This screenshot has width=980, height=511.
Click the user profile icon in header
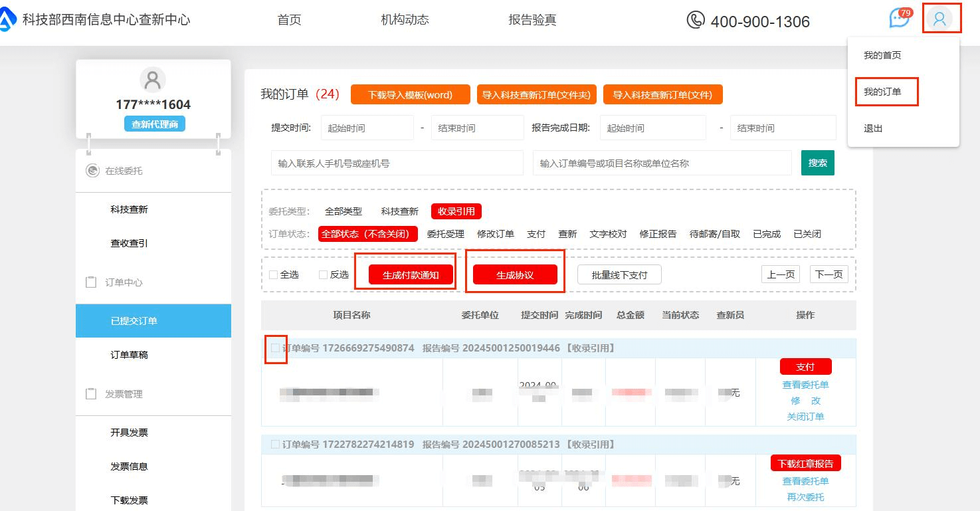[x=939, y=19]
